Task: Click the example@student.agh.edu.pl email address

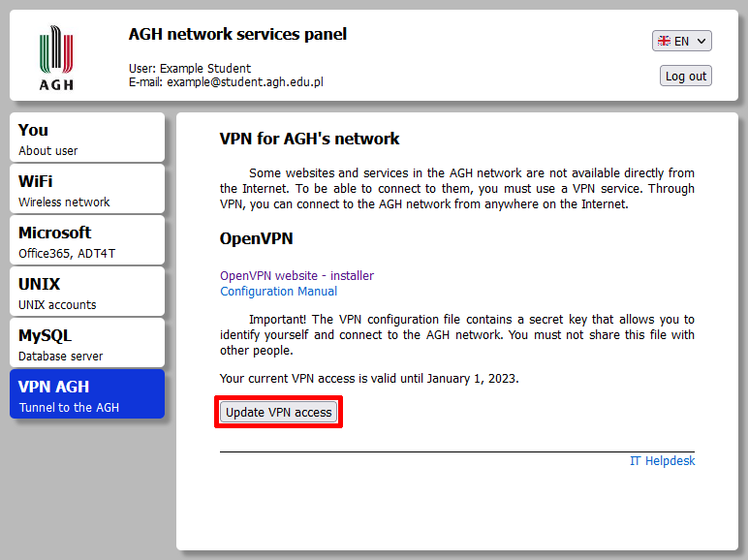Action: click(244, 82)
